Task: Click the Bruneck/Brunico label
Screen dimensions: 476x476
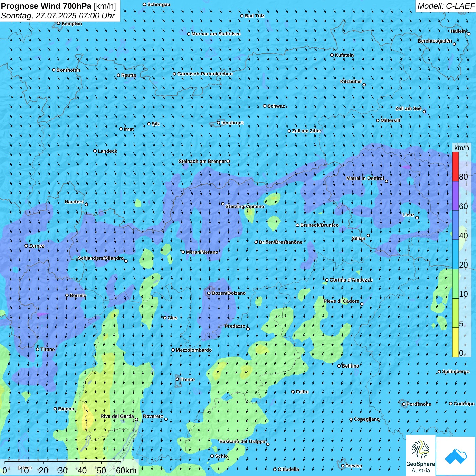Action: (x=319, y=225)
